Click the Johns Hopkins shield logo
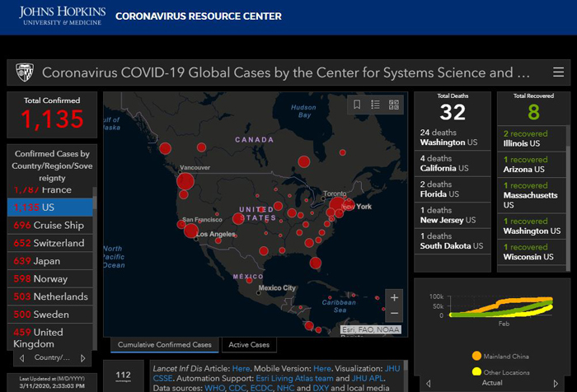This screenshot has height=392, width=577. tap(25, 72)
